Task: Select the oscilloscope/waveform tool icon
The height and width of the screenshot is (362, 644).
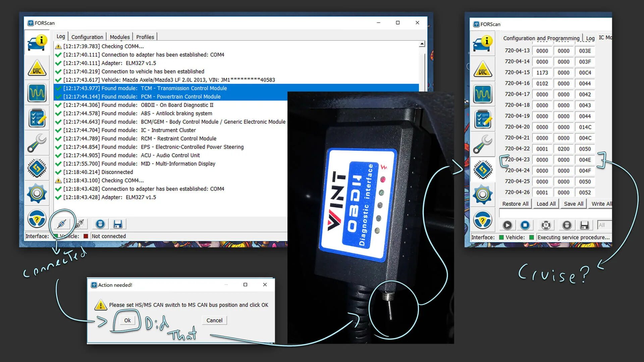Action: tap(38, 93)
